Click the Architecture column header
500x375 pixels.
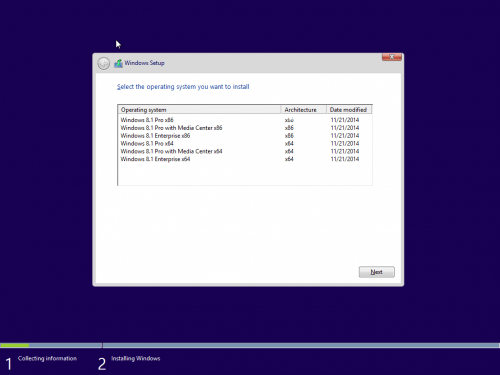pos(304,110)
